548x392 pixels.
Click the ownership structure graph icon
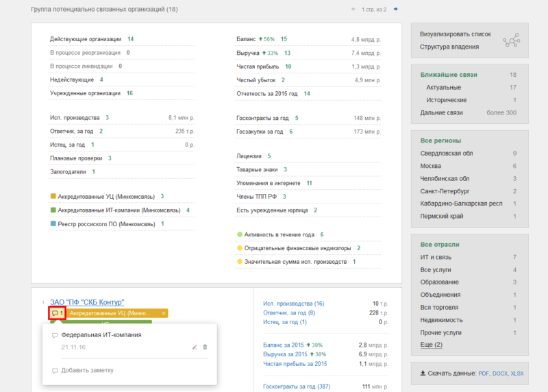pyautogui.click(x=511, y=40)
